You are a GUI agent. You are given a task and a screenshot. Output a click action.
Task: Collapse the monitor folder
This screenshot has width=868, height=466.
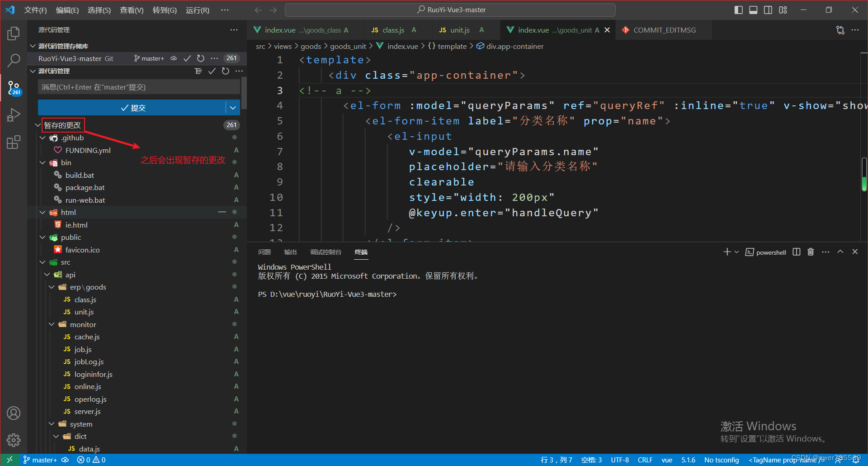(x=52, y=324)
